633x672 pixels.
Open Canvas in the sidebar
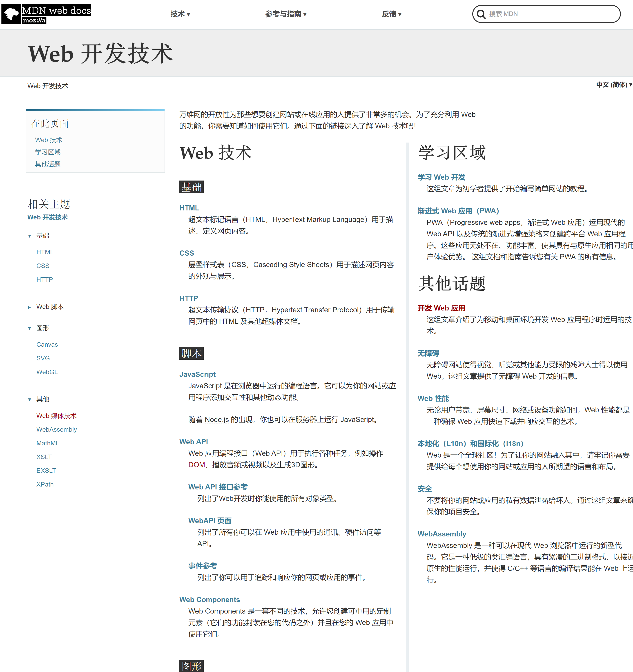point(47,344)
